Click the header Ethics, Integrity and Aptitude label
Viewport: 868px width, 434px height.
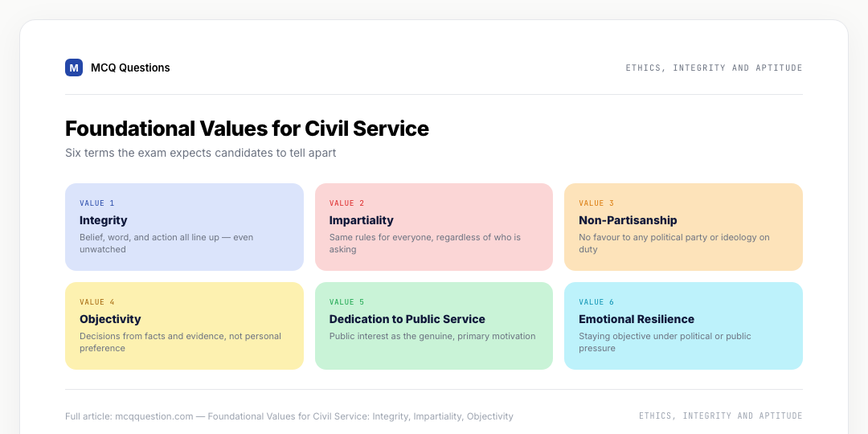(x=714, y=68)
